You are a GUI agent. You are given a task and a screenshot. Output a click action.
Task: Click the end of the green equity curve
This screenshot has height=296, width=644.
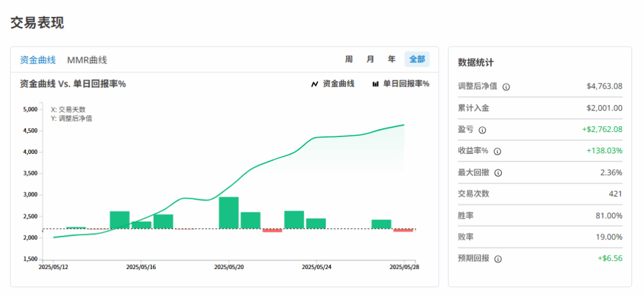coord(403,125)
